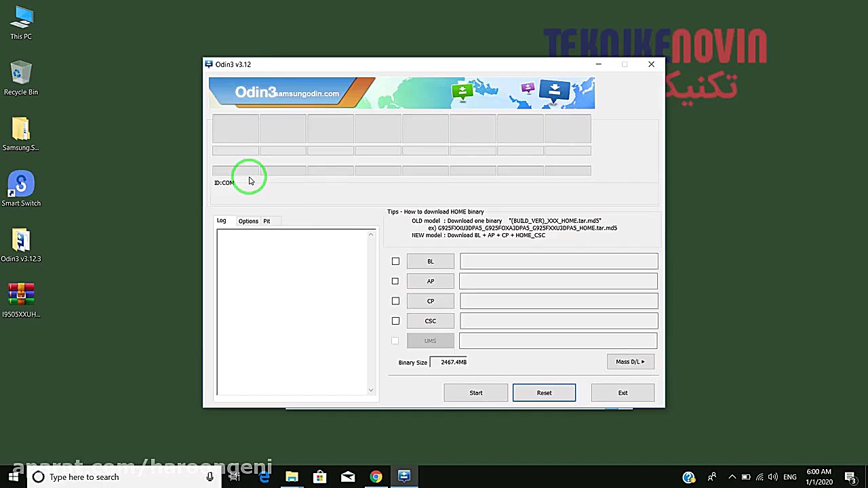Open the People icon in taskbar
The width and height of the screenshot is (868, 488).
pyautogui.click(x=712, y=477)
